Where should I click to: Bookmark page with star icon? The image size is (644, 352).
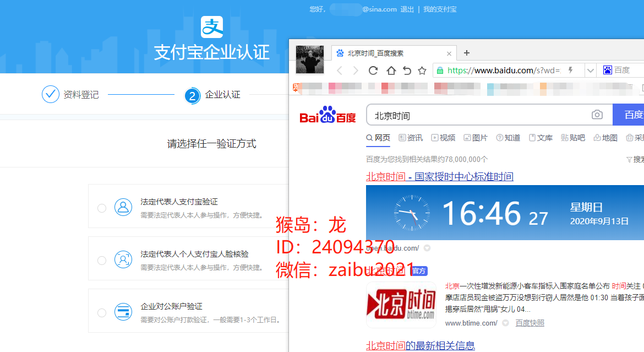pyautogui.click(x=422, y=71)
